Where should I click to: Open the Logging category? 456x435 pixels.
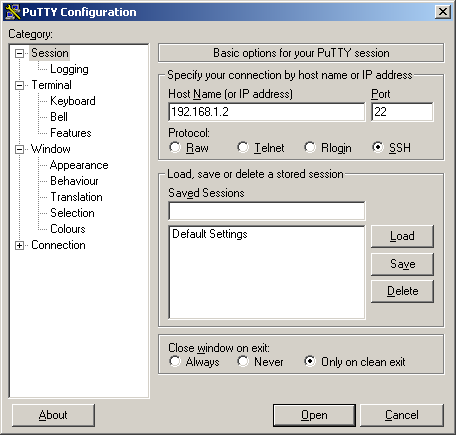tap(69, 69)
